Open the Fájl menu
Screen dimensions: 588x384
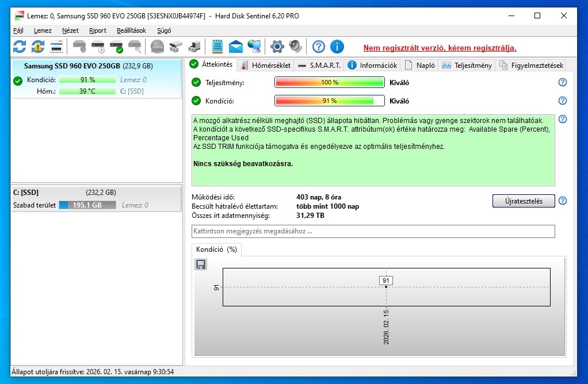coord(18,30)
